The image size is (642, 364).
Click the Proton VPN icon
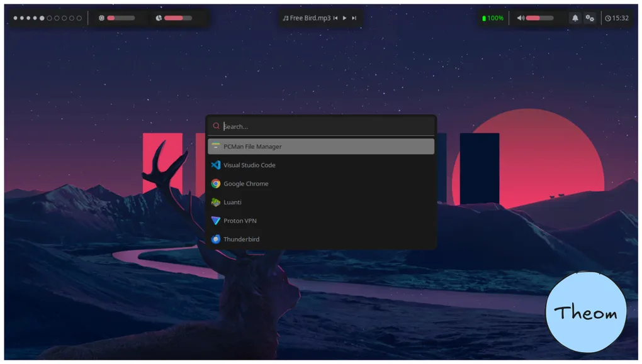pos(216,221)
